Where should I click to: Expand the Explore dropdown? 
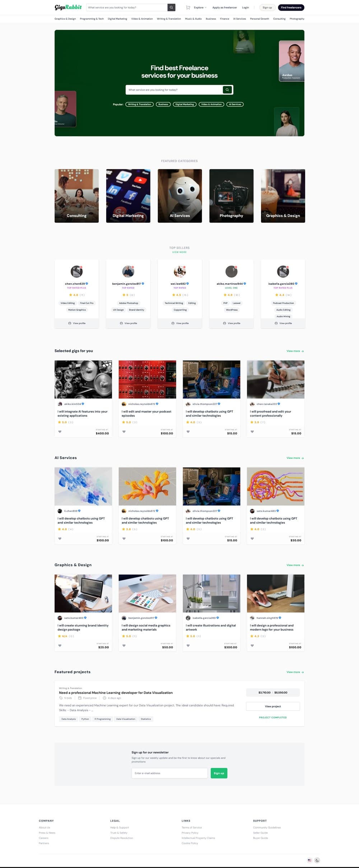200,8
